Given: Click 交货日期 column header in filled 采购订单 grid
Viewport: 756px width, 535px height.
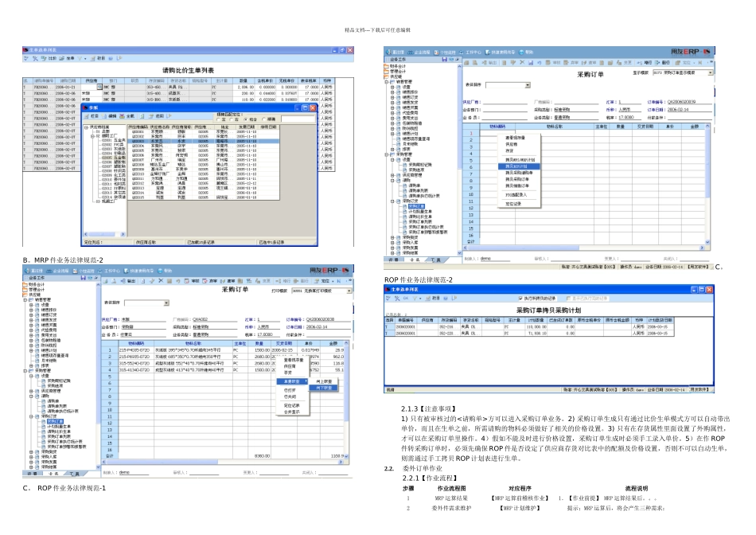Looking at the screenshot, I should [283, 343].
